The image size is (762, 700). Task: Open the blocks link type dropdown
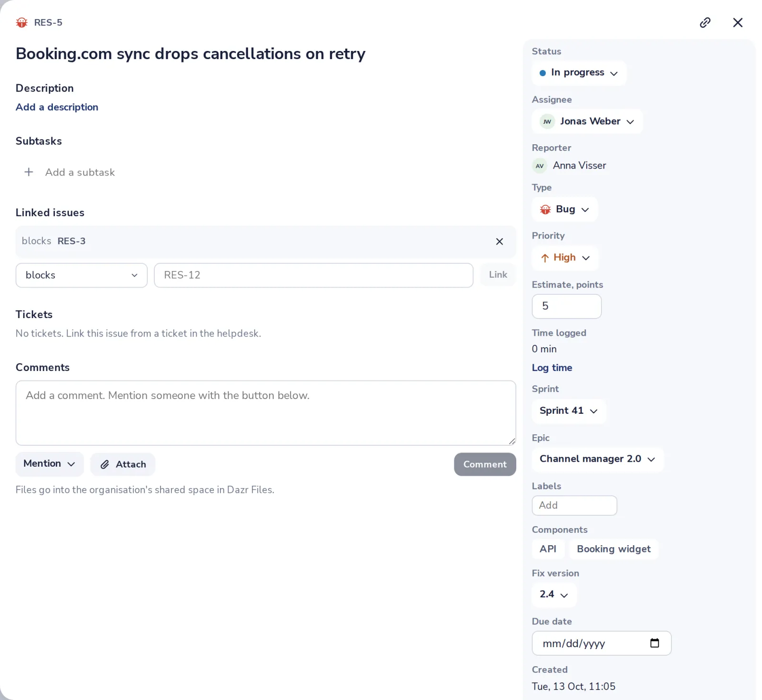coord(81,275)
